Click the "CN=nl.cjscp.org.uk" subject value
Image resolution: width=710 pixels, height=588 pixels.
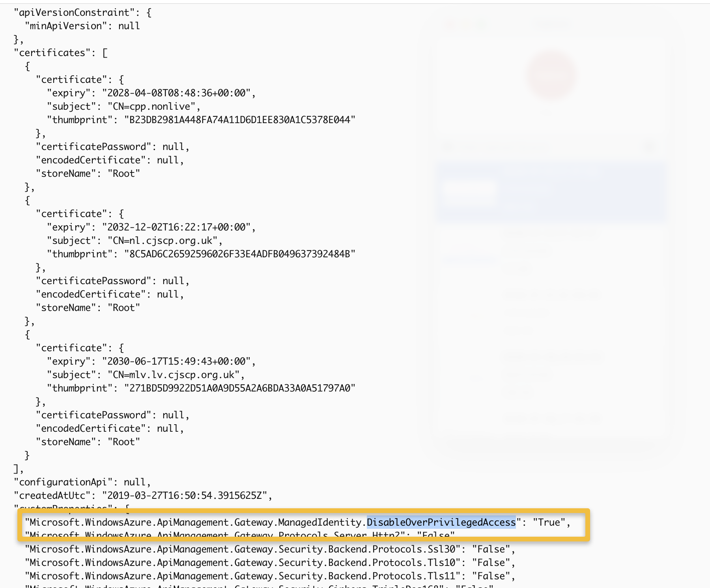165,241
